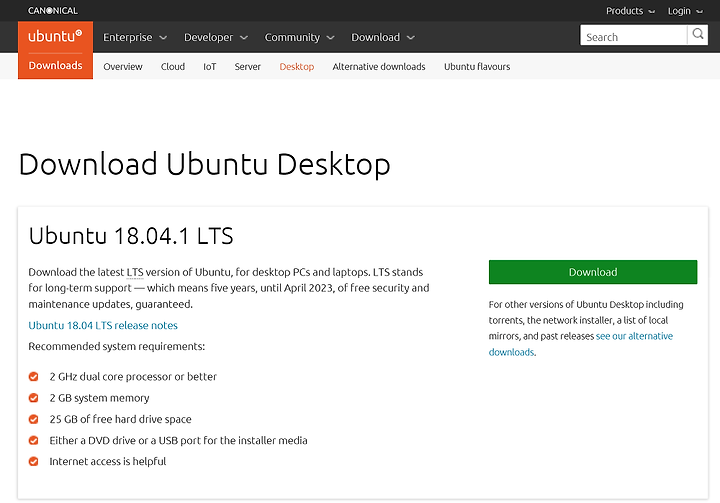Click the checkmark icon beside Internet access
720x503 pixels.
pos(34,461)
